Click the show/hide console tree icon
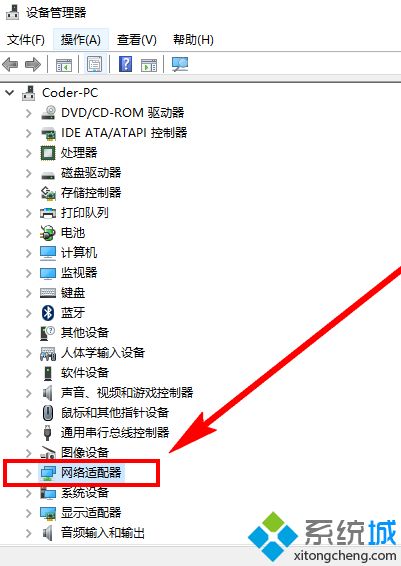The width and height of the screenshot is (401, 566). [64, 65]
